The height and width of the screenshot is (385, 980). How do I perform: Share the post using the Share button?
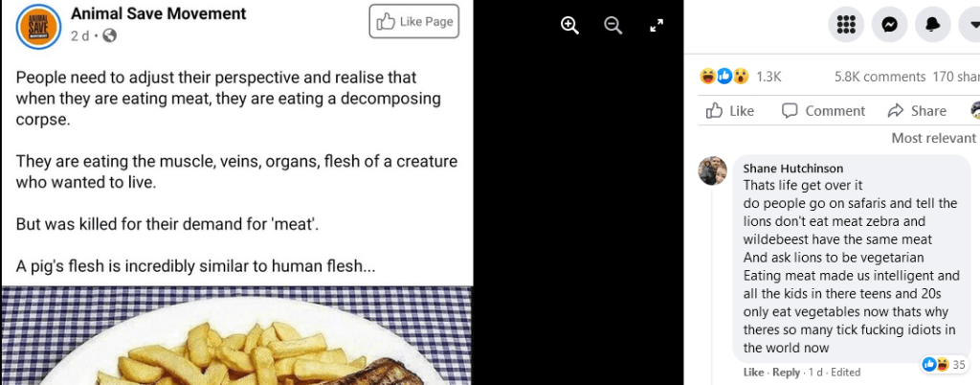(917, 111)
